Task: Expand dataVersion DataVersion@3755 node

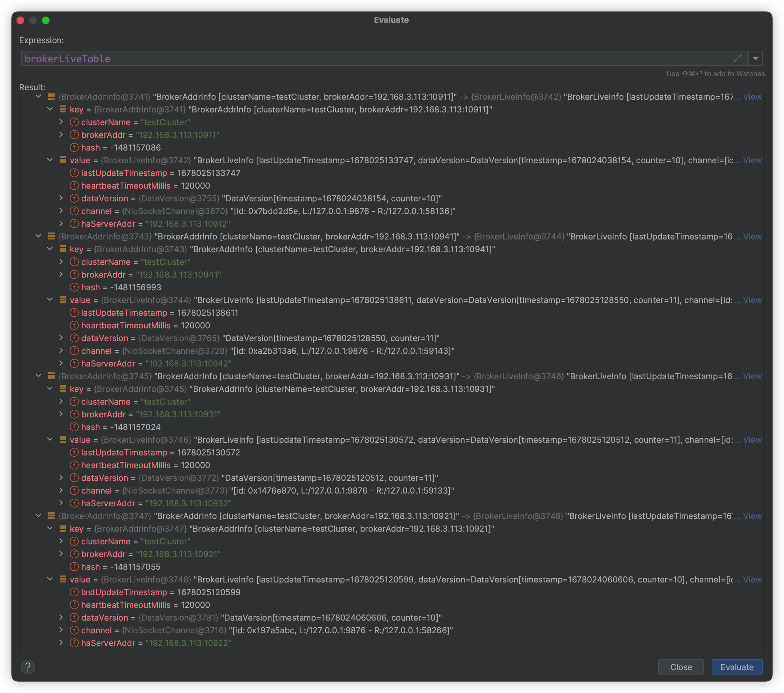Action: [61, 198]
